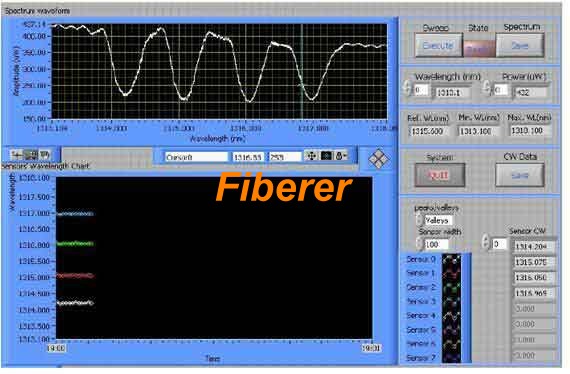
Task: Click the Sensor 2 green plot sample
Action: coord(451,287)
